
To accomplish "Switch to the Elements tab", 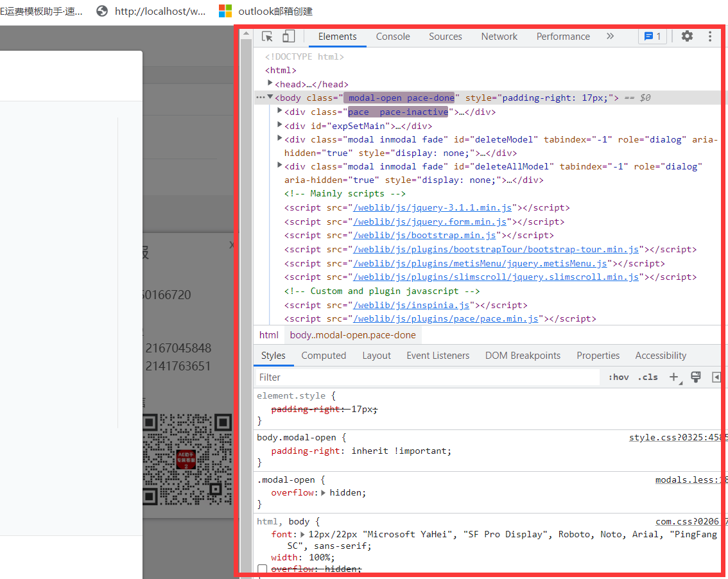I will point(338,37).
